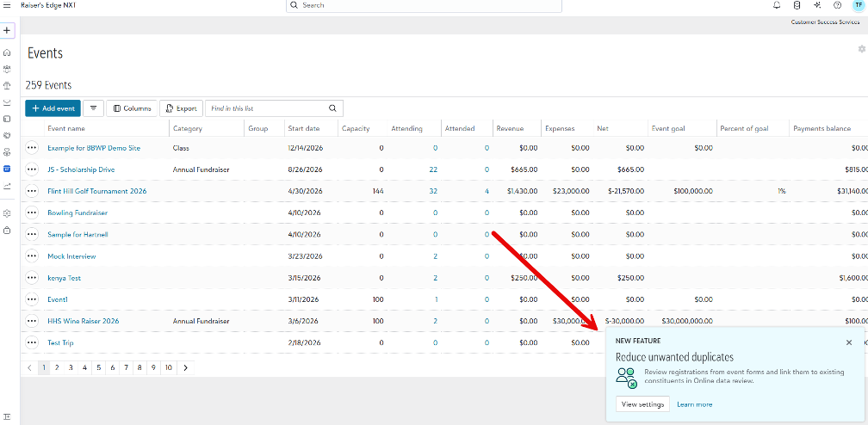This screenshot has width=868, height=425.
Task: Click the Export button
Action: (182, 108)
